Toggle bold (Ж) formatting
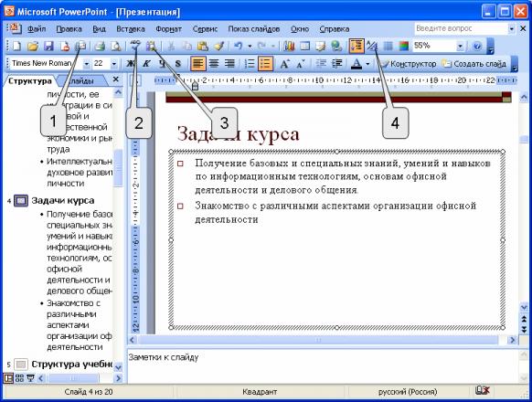The width and height of the screenshot is (532, 402). [131, 63]
